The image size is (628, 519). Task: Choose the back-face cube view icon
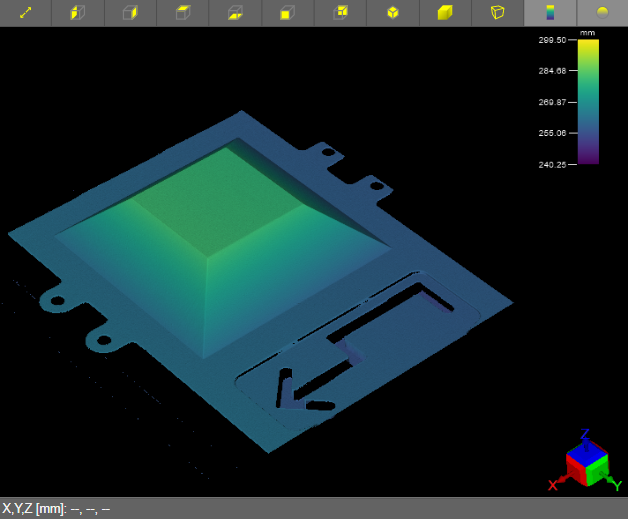pyautogui.click(x=340, y=13)
